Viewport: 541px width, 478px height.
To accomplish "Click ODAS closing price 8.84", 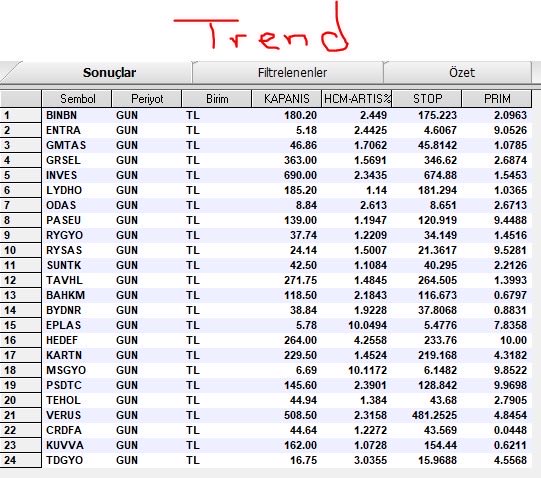I will pos(306,205).
